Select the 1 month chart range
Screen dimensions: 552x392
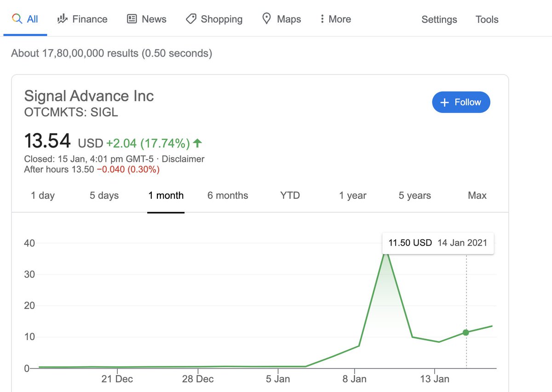[x=166, y=196]
